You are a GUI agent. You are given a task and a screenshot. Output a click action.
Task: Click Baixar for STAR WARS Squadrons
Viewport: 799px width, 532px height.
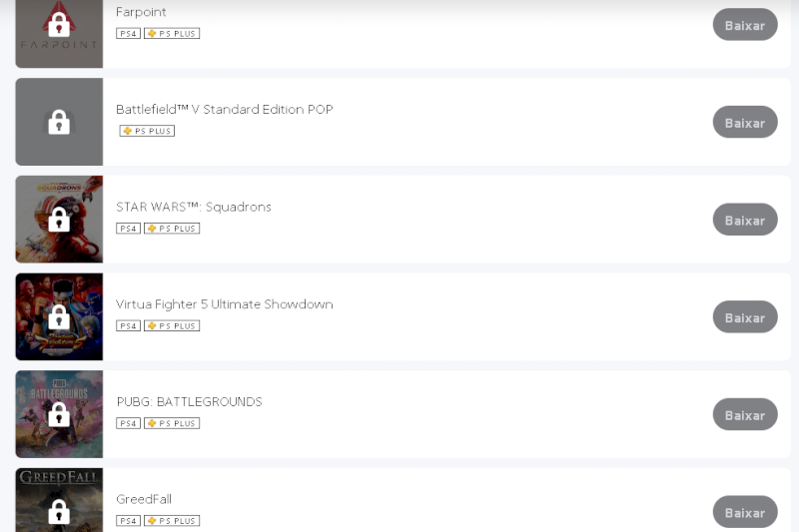pyautogui.click(x=745, y=220)
